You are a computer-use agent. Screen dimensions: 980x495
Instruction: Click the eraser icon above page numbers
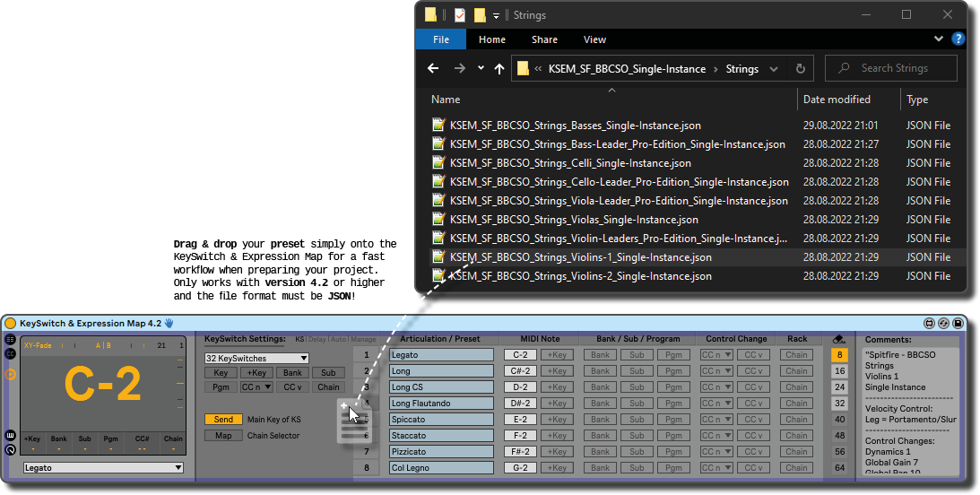point(839,339)
